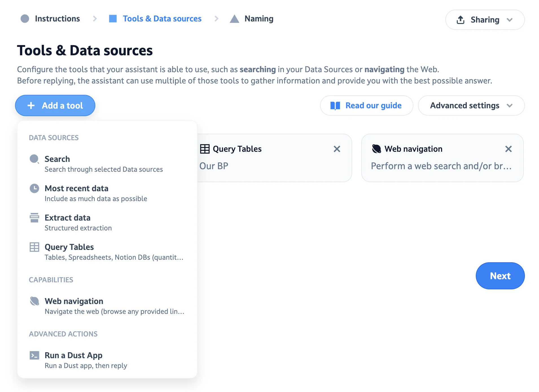
Task: Select the Web navigation globe icon
Action: (34, 301)
